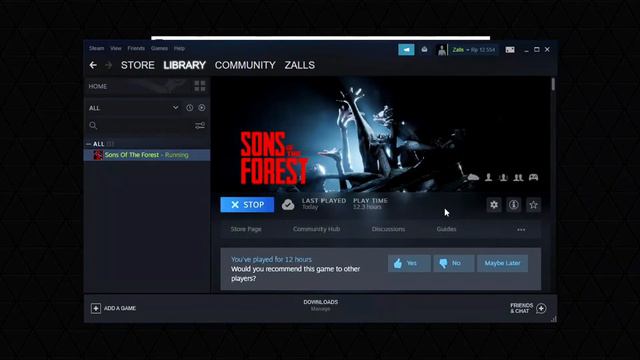Open the inbox envelope icon

(424, 49)
